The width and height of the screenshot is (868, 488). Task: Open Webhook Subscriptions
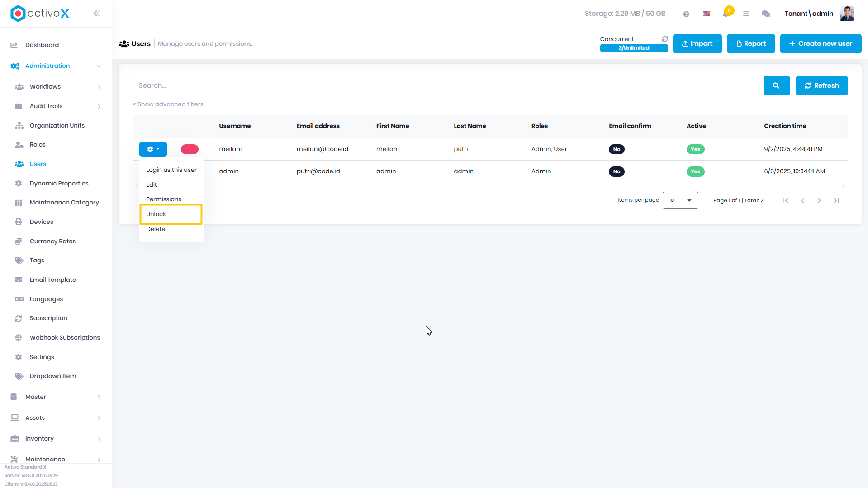point(65,338)
